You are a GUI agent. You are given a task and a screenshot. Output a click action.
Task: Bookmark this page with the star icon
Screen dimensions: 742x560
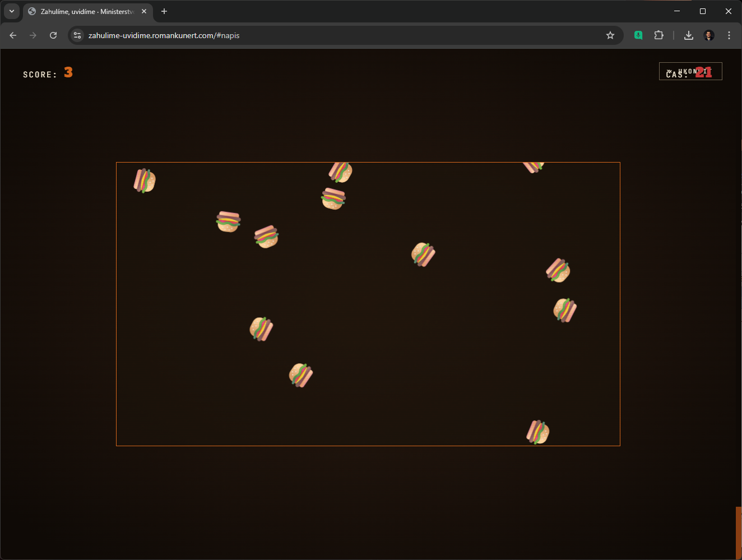pyautogui.click(x=610, y=35)
